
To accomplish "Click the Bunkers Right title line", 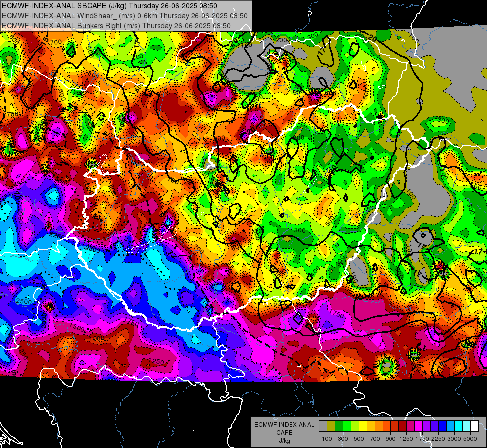I will tap(116, 26).
